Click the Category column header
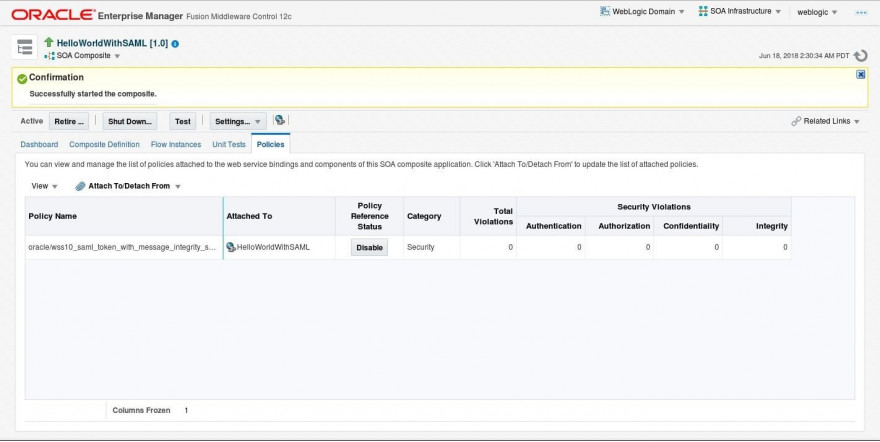The height and width of the screenshot is (442, 880). (432, 216)
